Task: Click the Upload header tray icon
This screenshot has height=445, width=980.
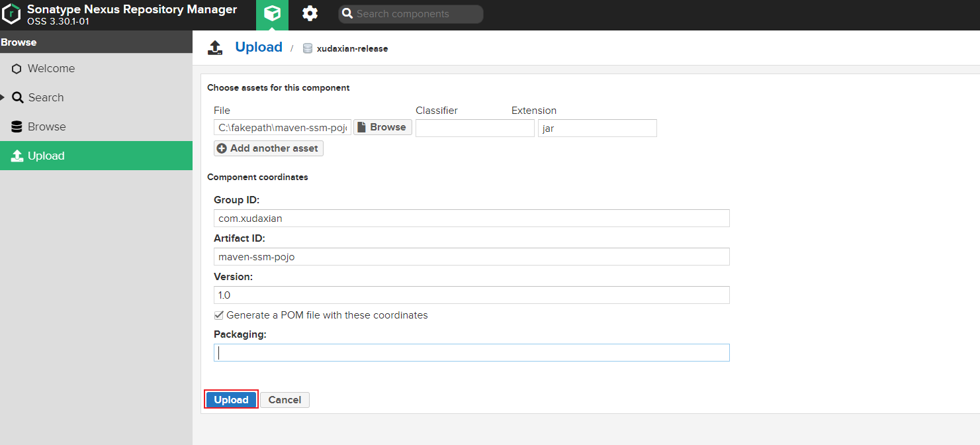Action: coord(215,48)
